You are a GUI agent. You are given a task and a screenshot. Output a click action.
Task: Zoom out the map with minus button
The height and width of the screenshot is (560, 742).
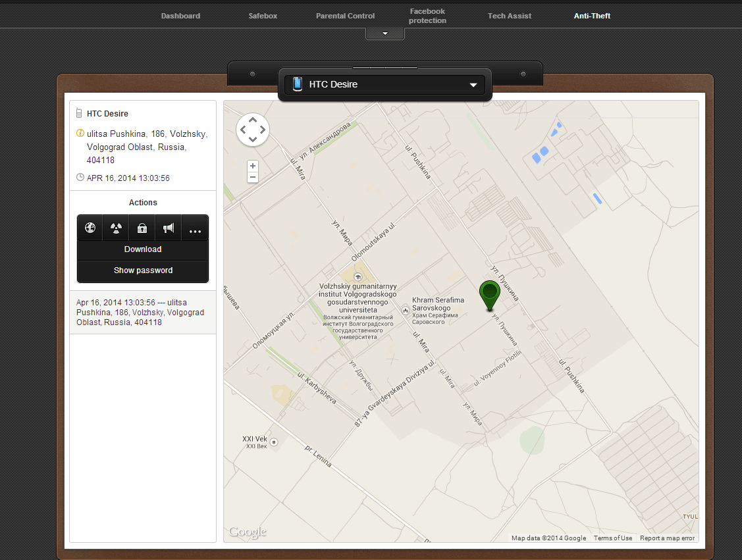coord(253,178)
